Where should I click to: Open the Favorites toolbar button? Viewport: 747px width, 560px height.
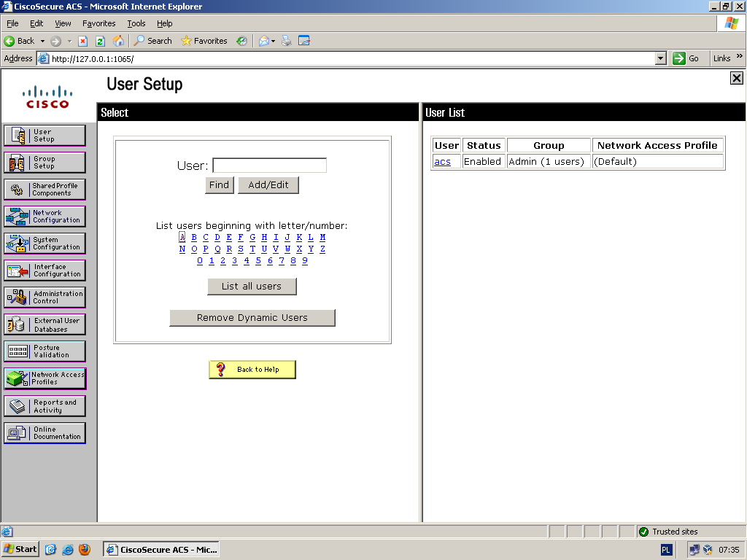tap(204, 41)
